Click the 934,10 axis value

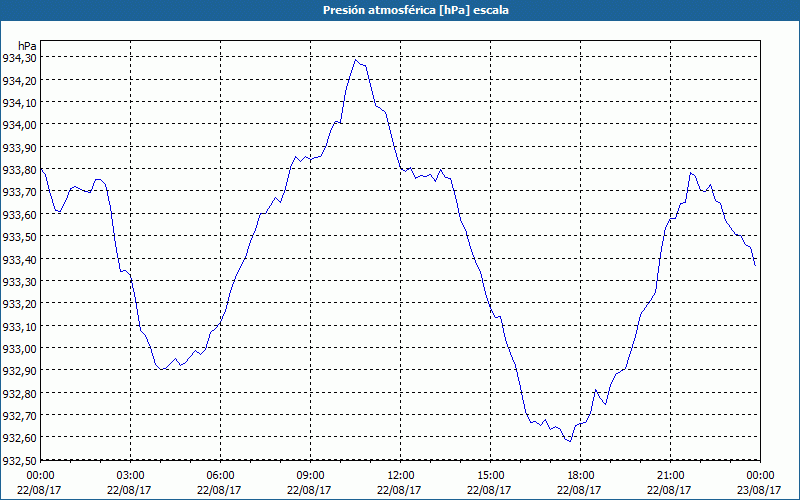[x=20, y=103]
